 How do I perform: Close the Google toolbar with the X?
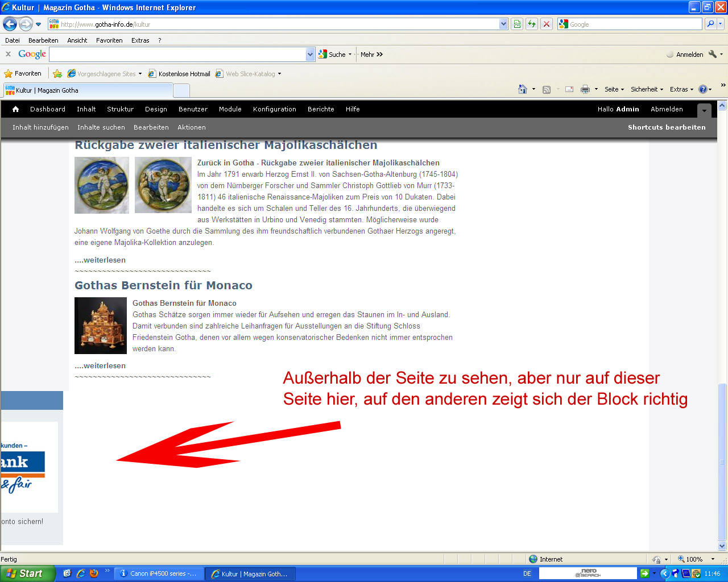[x=8, y=55]
